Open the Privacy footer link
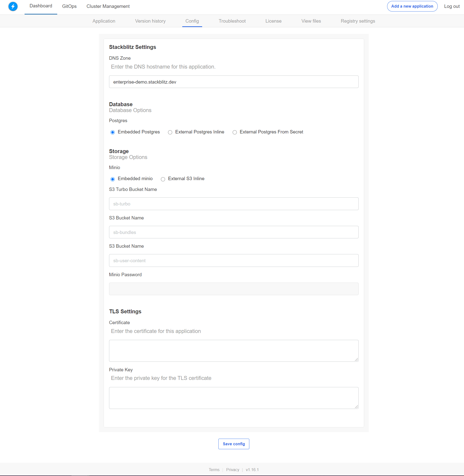464x476 pixels. (x=232, y=470)
